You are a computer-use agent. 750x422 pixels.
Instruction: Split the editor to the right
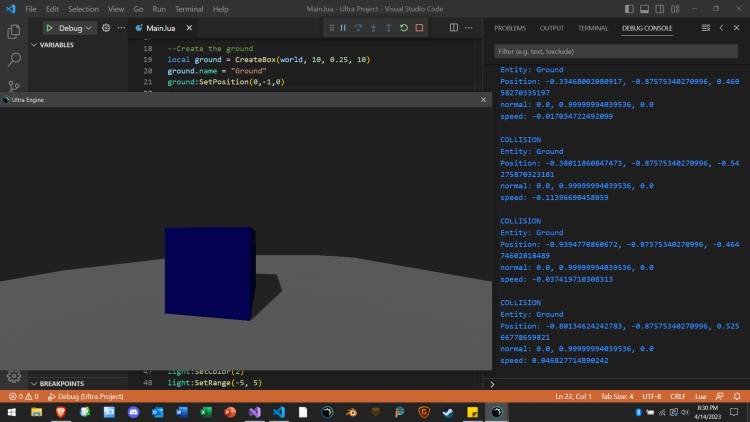453,28
